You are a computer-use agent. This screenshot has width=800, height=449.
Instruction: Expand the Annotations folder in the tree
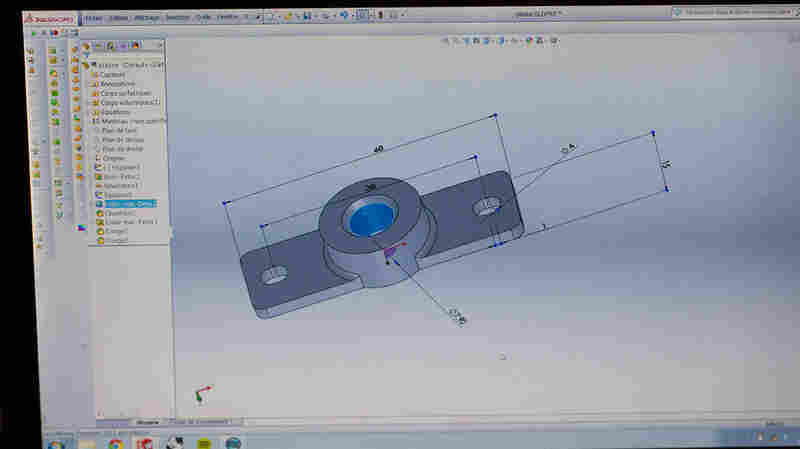pyautogui.click(x=118, y=84)
